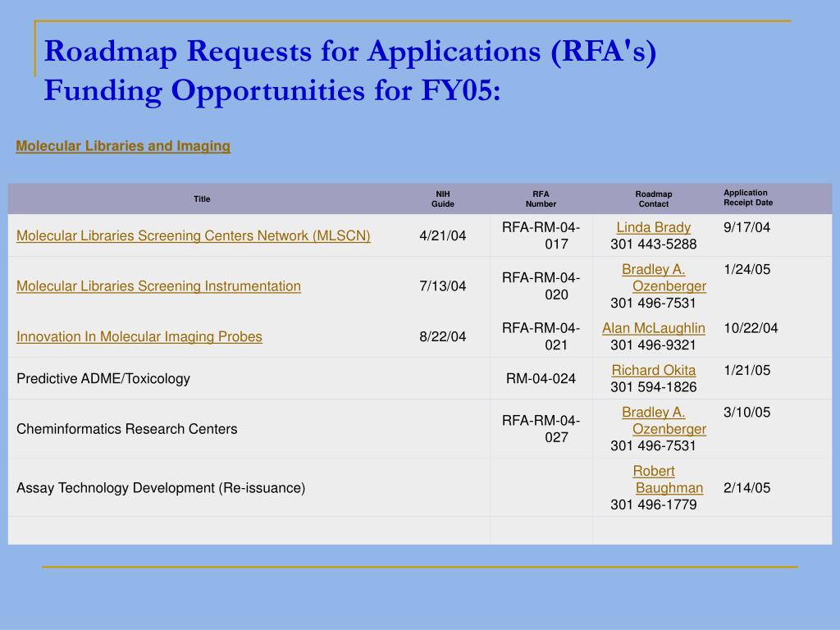
Task: Select the 8/22/04 NIH Guide date
Action: tap(442, 336)
